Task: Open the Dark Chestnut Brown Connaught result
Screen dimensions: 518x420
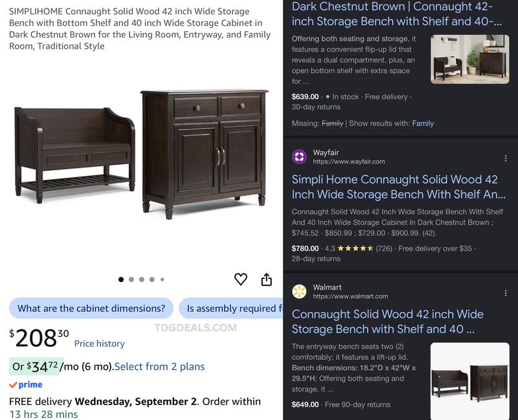Action: pos(396,14)
